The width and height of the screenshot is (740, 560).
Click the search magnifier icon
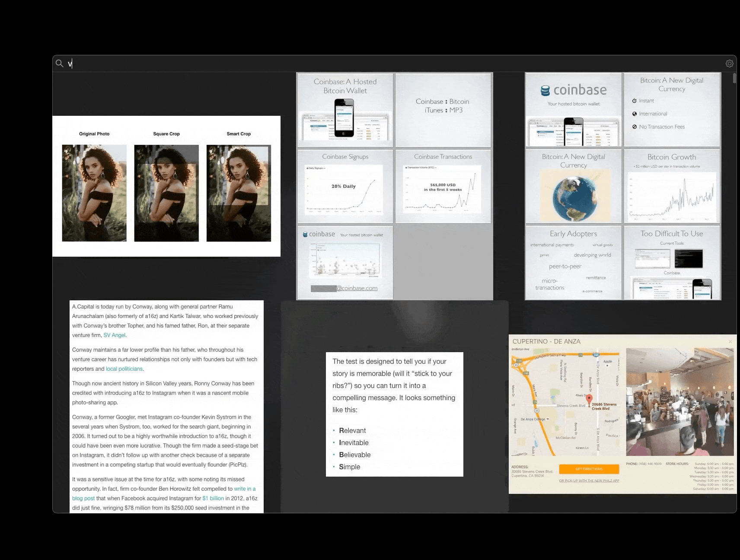60,64
